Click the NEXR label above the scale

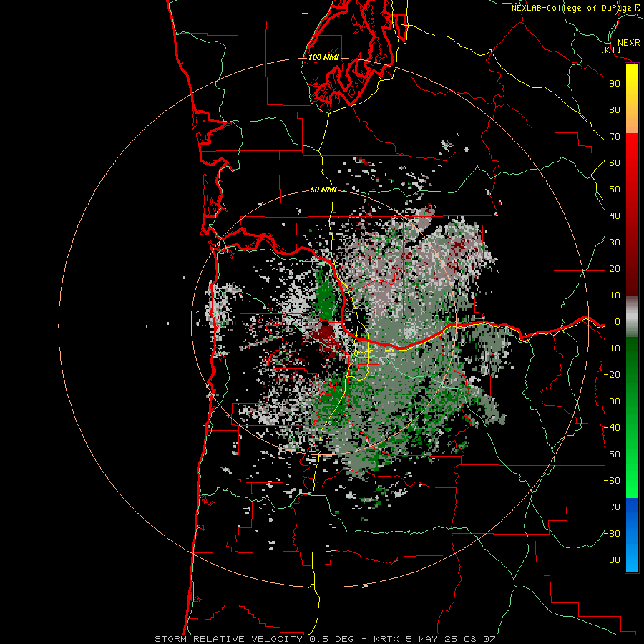(629, 43)
